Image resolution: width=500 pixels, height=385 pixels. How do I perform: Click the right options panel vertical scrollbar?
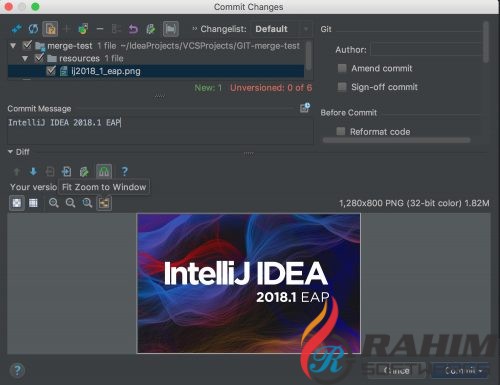click(x=486, y=42)
